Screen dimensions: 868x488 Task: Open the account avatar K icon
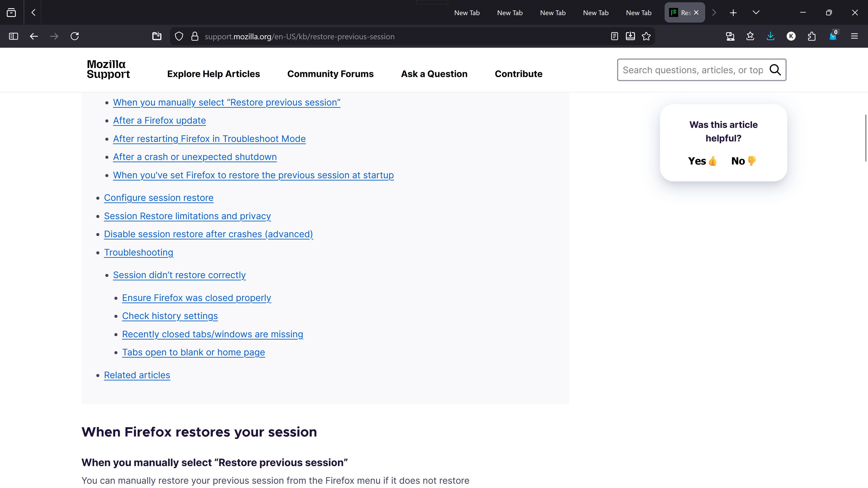point(791,36)
